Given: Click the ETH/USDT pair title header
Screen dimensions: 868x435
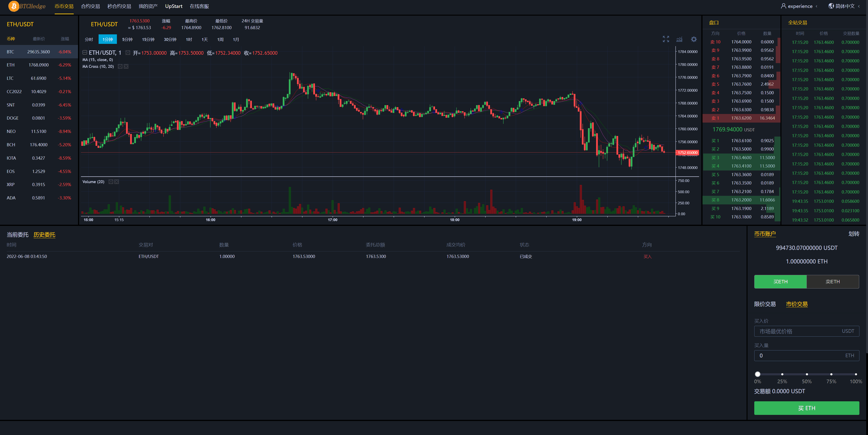Looking at the screenshot, I should tap(104, 24).
